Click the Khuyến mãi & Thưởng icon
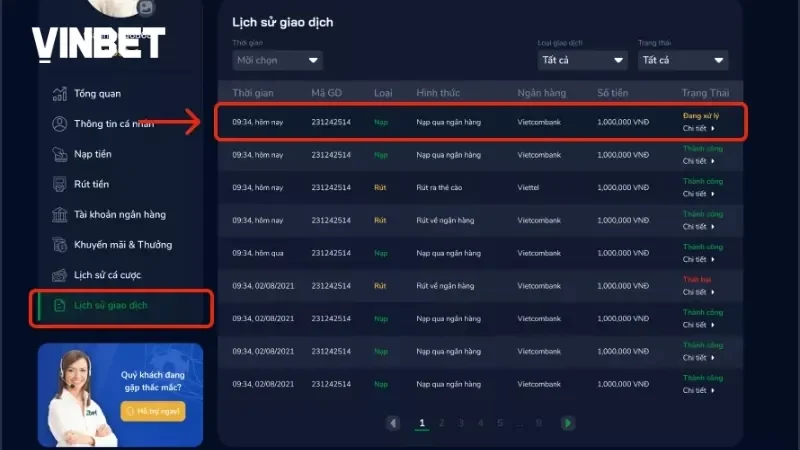This screenshot has height=450, width=800. click(58, 244)
